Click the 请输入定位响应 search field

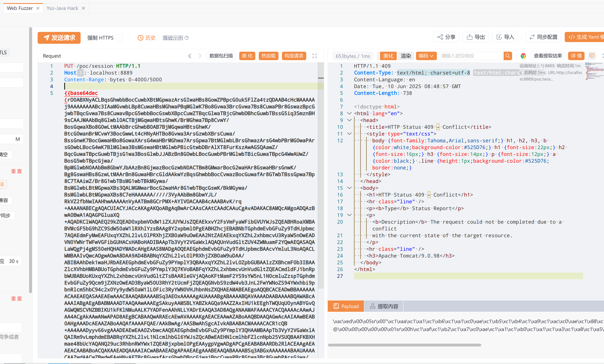point(471,56)
